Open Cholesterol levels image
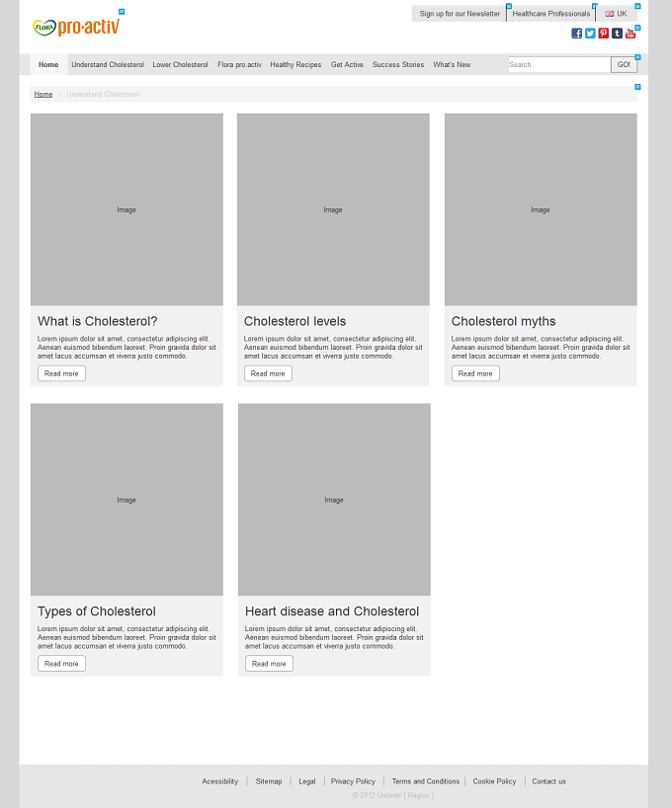672x808 pixels. (333, 209)
